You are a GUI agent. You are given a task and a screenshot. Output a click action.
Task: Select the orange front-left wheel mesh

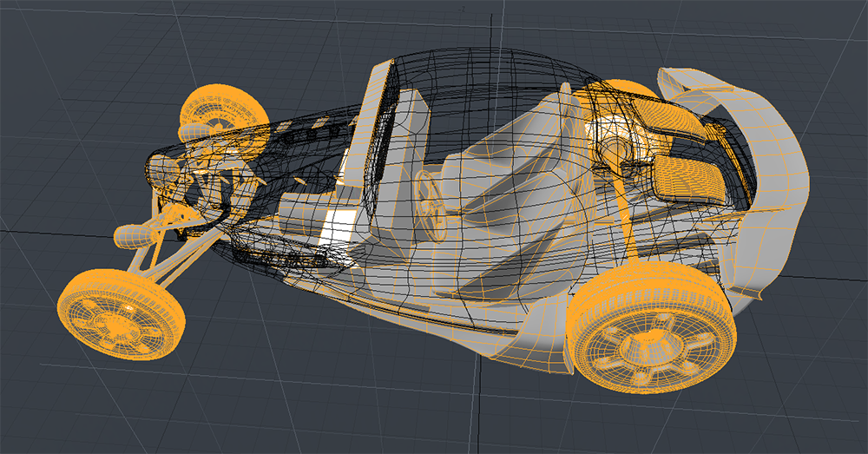point(116,314)
